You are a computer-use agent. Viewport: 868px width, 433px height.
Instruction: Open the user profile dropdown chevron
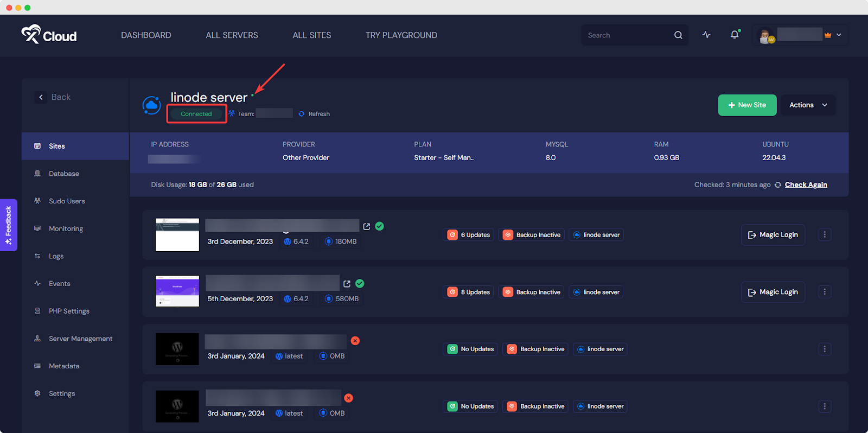839,35
